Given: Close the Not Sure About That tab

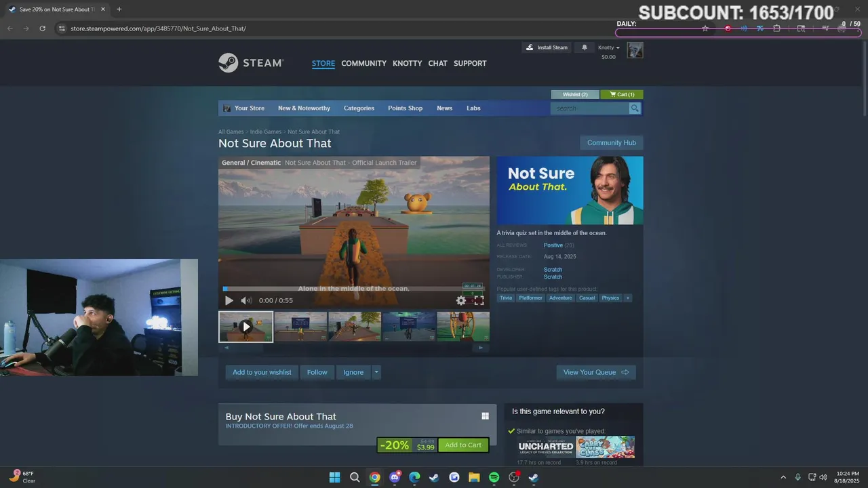Looking at the screenshot, I should click(x=103, y=9).
